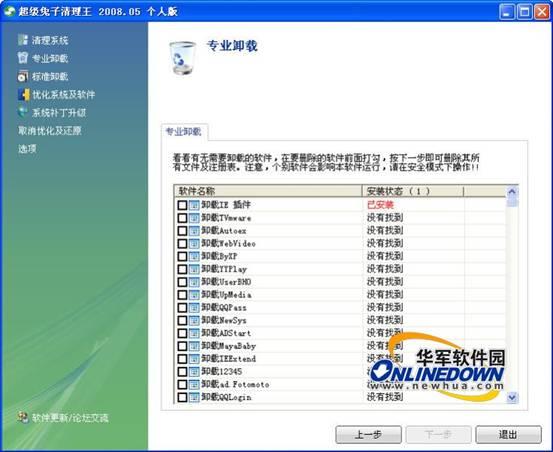Image resolution: width=553 pixels, height=452 pixels.
Task: Click the 软件更新/论坛交流 icon
Action: (x=23, y=418)
